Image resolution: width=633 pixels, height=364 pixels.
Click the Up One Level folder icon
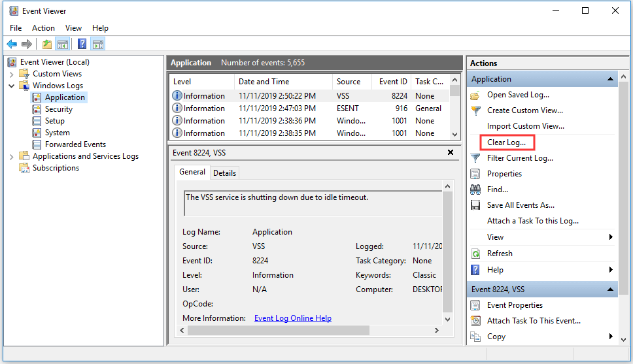pyautogui.click(x=47, y=44)
